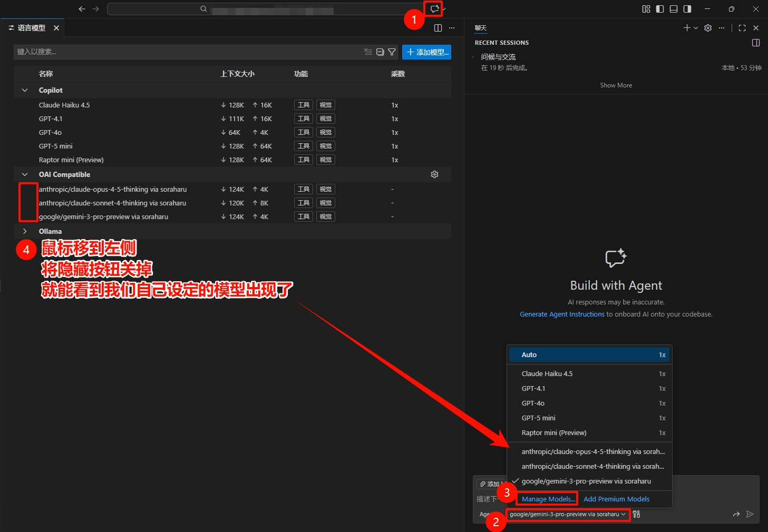
Task: Split the editor to the right
Action: click(x=438, y=28)
